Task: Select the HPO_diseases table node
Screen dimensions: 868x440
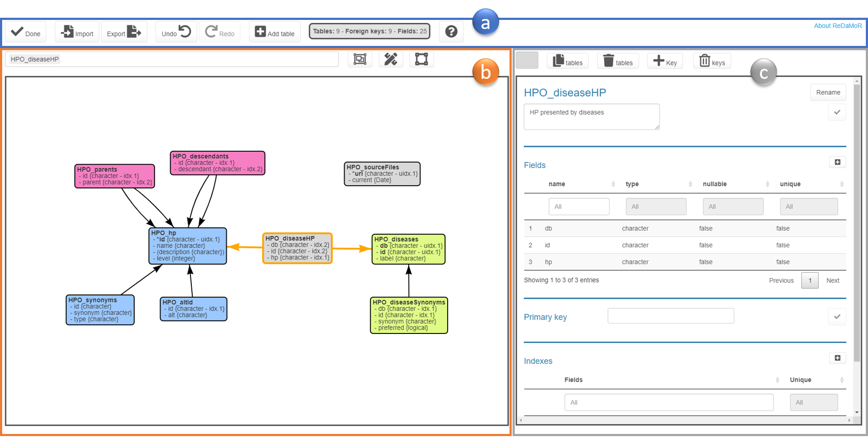Action: pyautogui.click(x=409, y=249)
